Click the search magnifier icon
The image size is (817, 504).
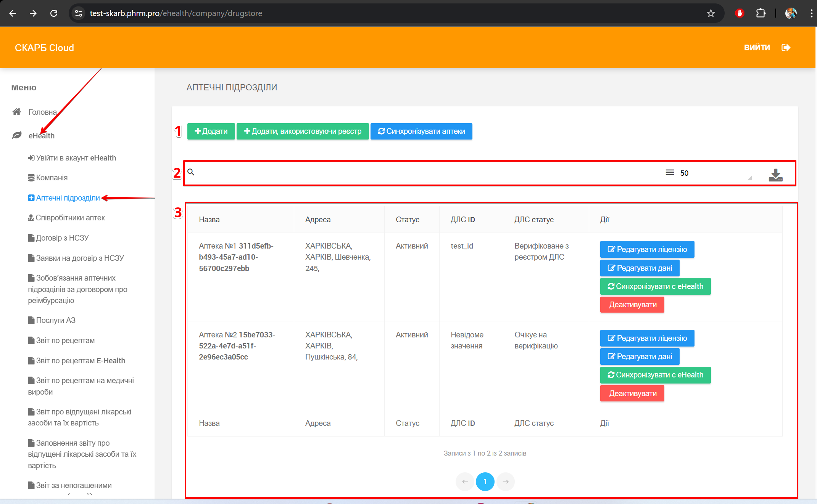coord(191,172)
